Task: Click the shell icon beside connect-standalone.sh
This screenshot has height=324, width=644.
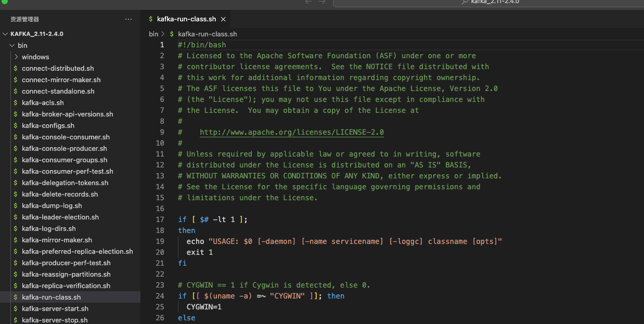Action: (x=16, y=92)
